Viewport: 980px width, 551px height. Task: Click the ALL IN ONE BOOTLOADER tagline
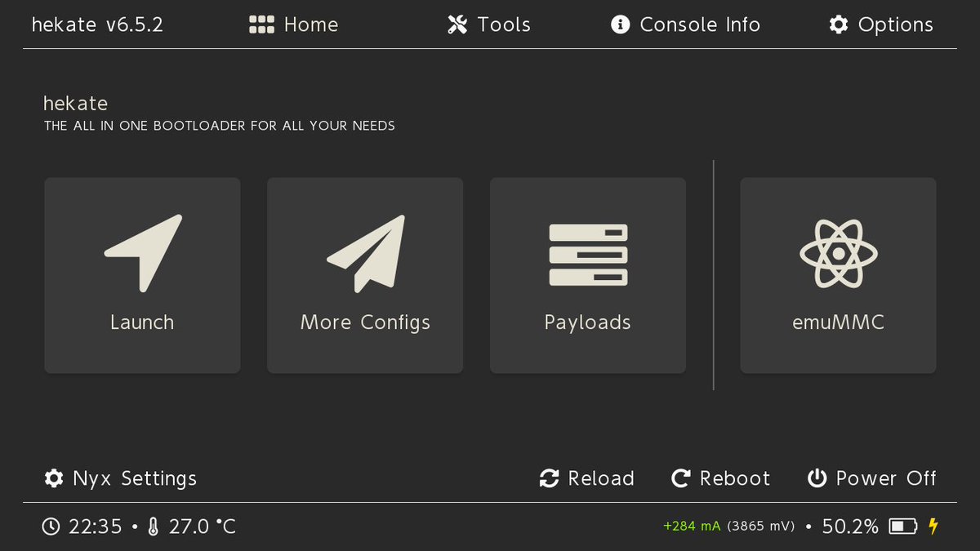pos(220,127)
